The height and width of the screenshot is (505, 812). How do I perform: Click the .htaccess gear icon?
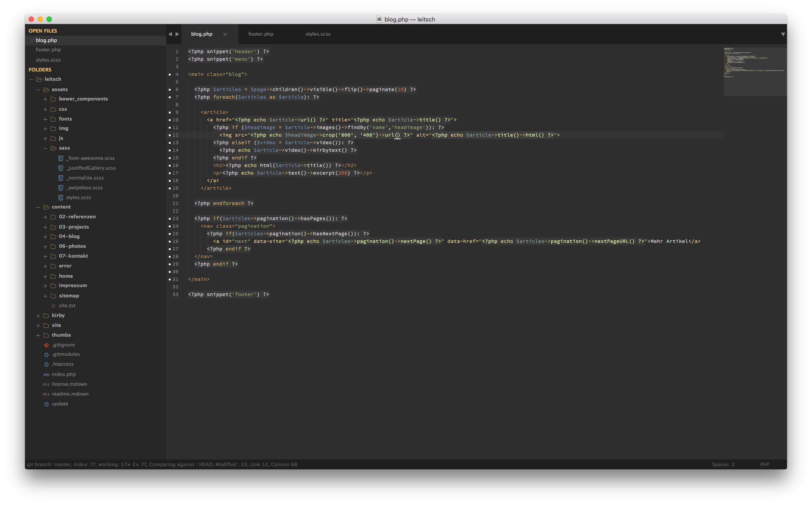[x=46, y=364]
